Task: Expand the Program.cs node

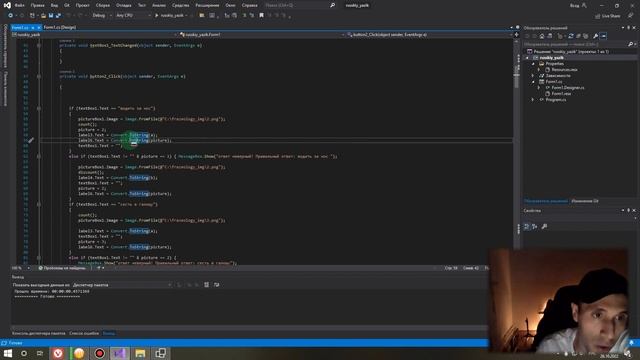Action: point(533,100)
